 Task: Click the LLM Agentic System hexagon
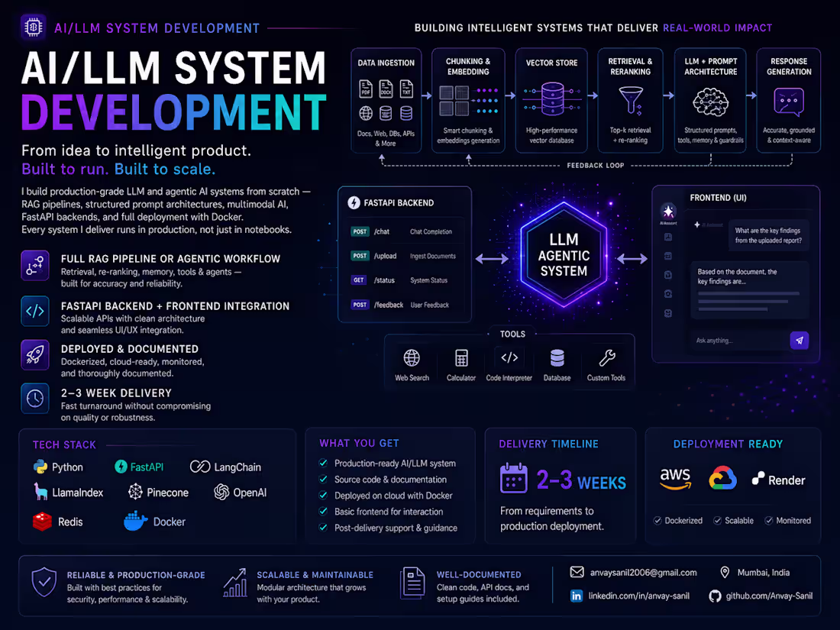[564, 255]
